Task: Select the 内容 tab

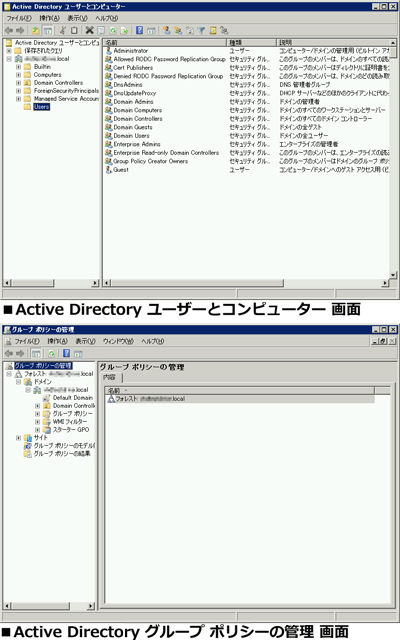Action: (x=109, y=377)
